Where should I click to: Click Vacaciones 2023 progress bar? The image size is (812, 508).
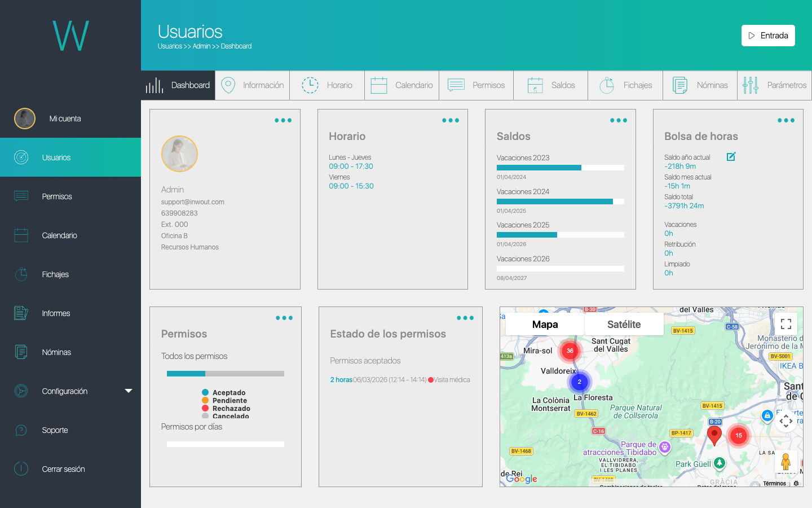coord(561,168)
